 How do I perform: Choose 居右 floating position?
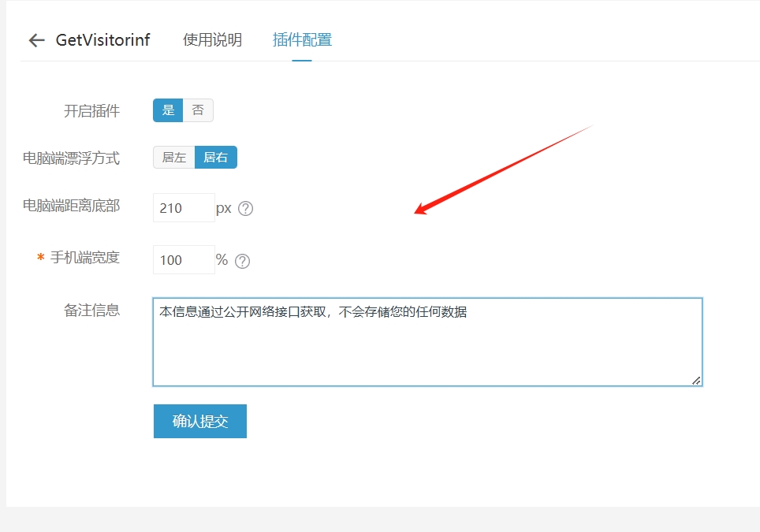[x=216, y=158]
